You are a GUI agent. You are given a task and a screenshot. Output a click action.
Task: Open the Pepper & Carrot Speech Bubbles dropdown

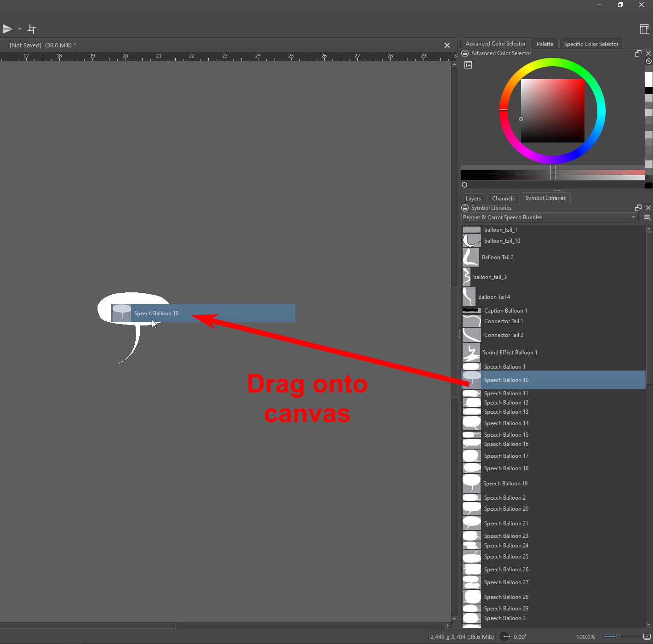tap(550, 217)
